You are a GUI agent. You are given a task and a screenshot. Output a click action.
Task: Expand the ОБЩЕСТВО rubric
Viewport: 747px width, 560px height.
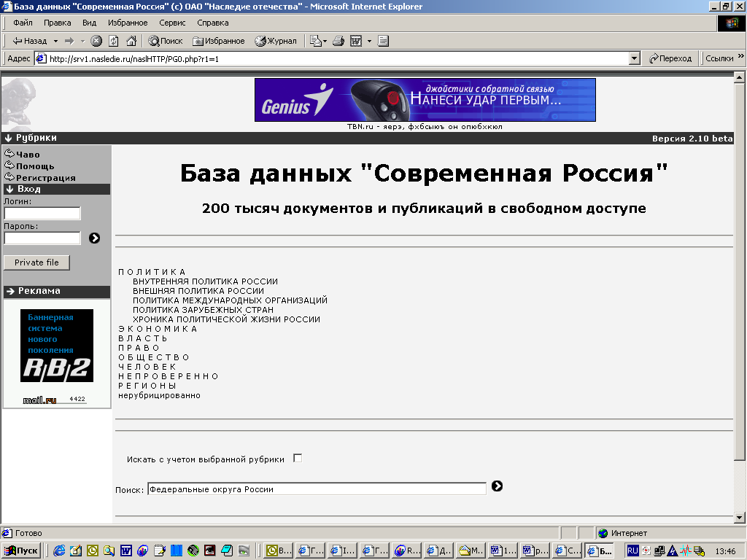153,357
